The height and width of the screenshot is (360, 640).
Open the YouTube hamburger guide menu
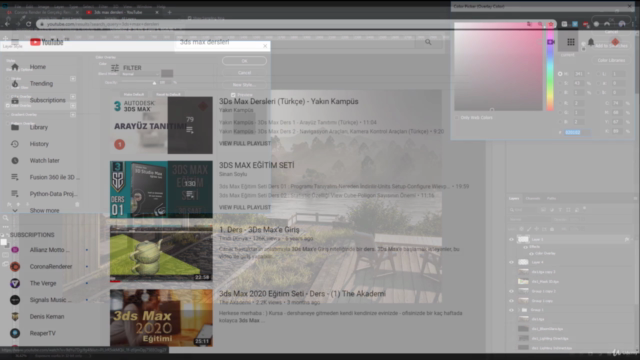[15, 42]
